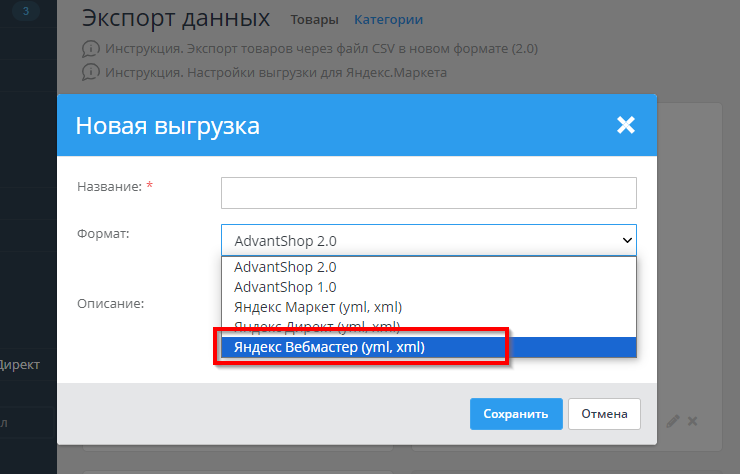Click the pencil edit icon behind dialog
Image resolution: width=740 pixels, height=474 pixels.
(673, 421)
